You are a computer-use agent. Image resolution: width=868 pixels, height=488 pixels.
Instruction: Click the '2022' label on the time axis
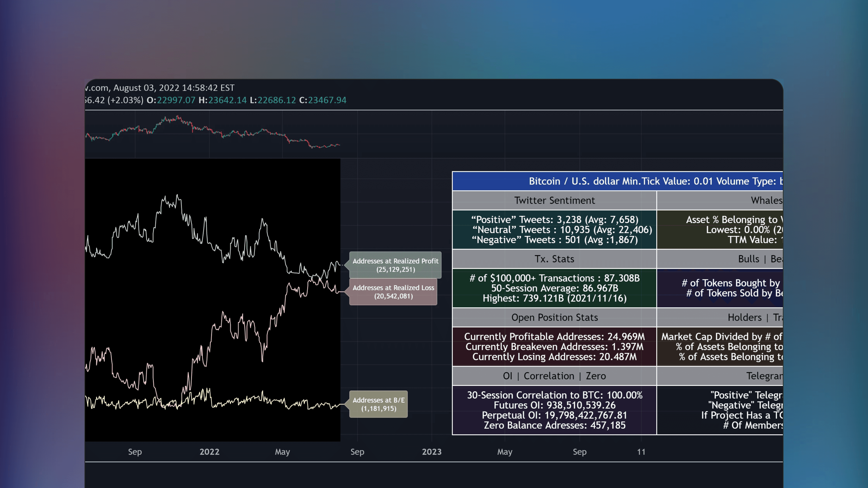pyautogui.click(x=210, y=452)
